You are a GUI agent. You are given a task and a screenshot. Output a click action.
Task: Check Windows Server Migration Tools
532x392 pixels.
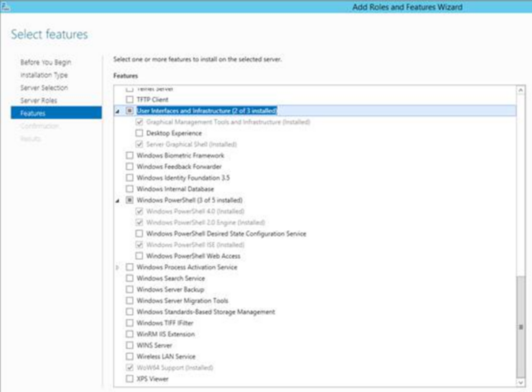click(x=130, y=301)
